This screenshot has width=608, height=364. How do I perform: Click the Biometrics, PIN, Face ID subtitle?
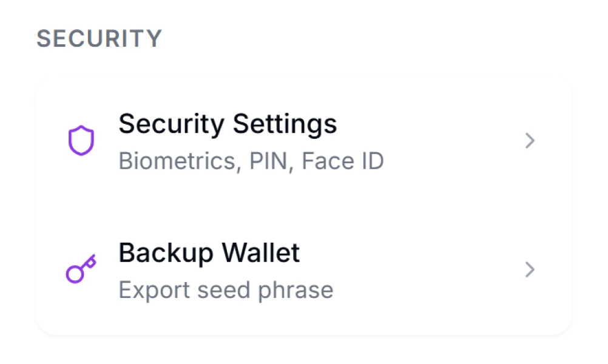(252, 161)
